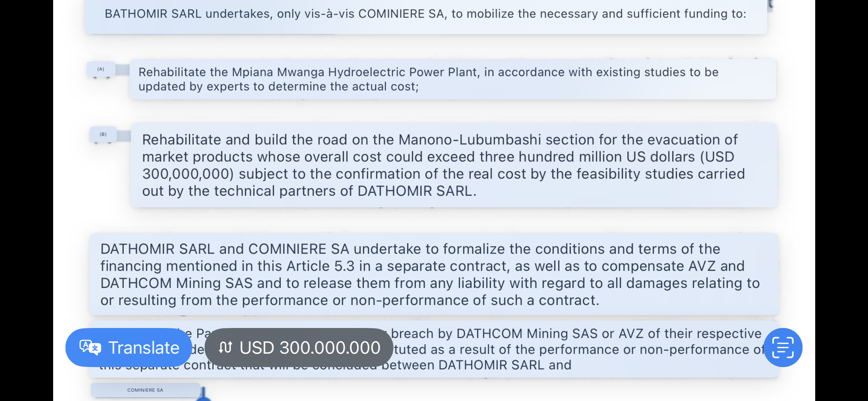This screenshot has height=401, width=868.
Task: Select the Article 5.3 financing paragraph
Action: 434,274
